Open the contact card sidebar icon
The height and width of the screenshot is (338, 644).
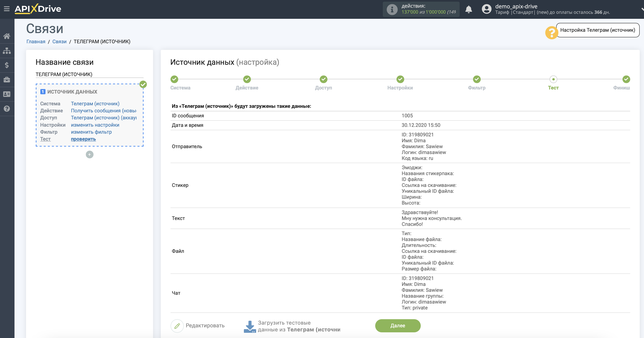7,94
